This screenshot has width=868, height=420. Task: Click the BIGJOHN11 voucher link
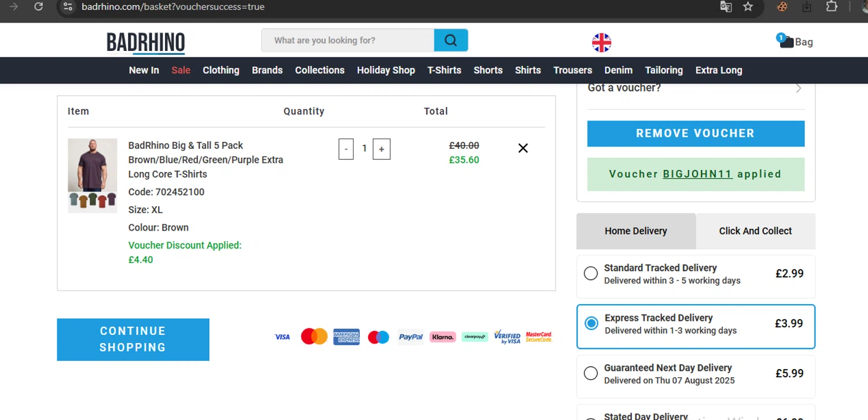(x=698, y=174)
